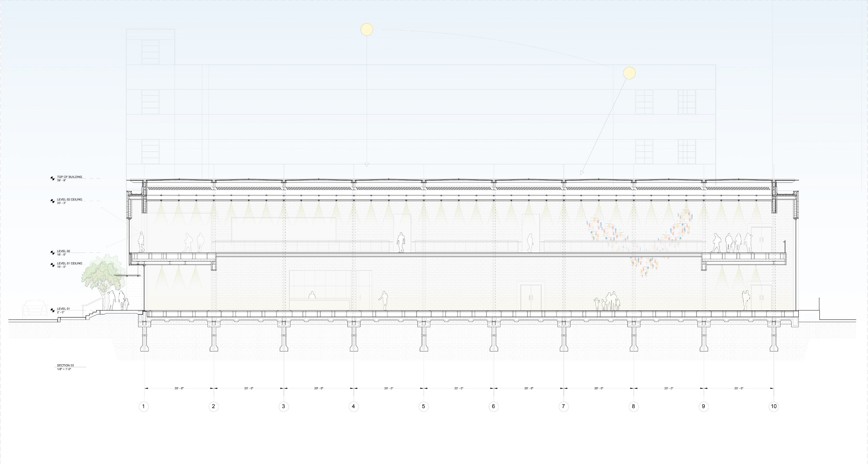
Task: Click grid bubble number 7
Action: (x=563, y=406)
